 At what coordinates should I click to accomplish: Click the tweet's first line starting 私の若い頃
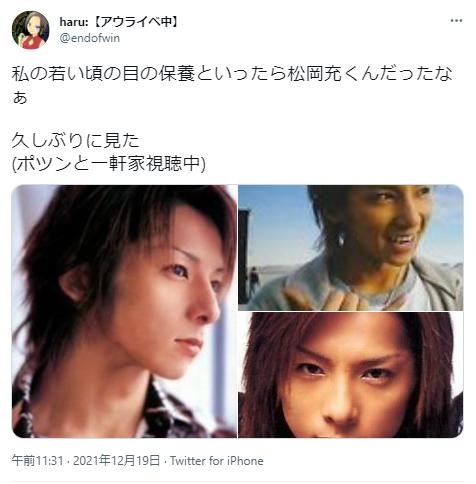click(232, 73)
